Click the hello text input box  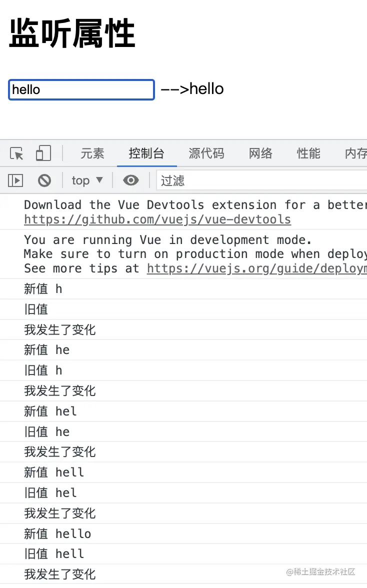click(81, 89)
